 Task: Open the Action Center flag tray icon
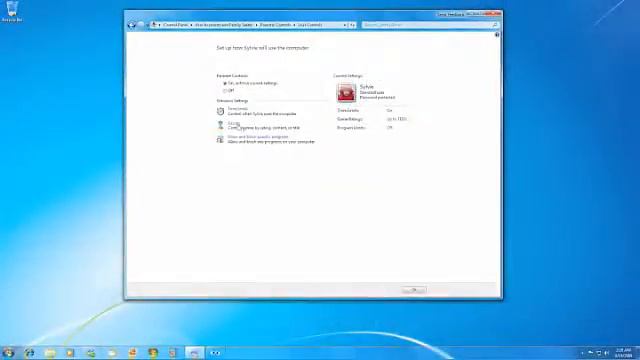click(590, 353)
